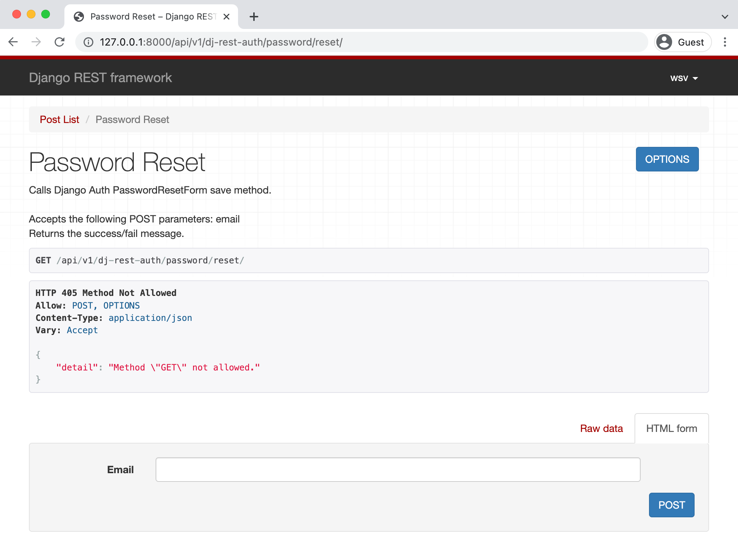
Task: Select the Password Reset browser tab
Action: 151,17
